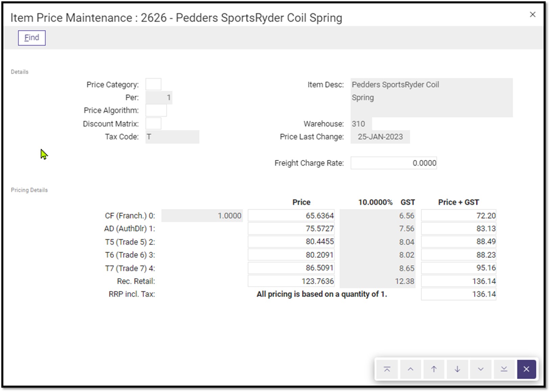Screen dimensions: 550x392
Task: Edit T6 (Trade 6) price 80.2091
Action: [x=291, y=255]
